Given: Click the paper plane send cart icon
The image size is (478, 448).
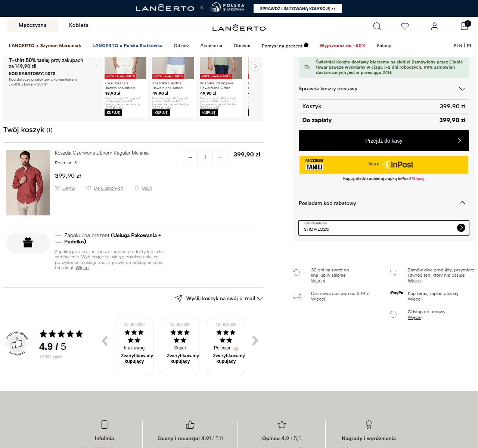Looking at the screenshot, I should [x=179, y=298].
